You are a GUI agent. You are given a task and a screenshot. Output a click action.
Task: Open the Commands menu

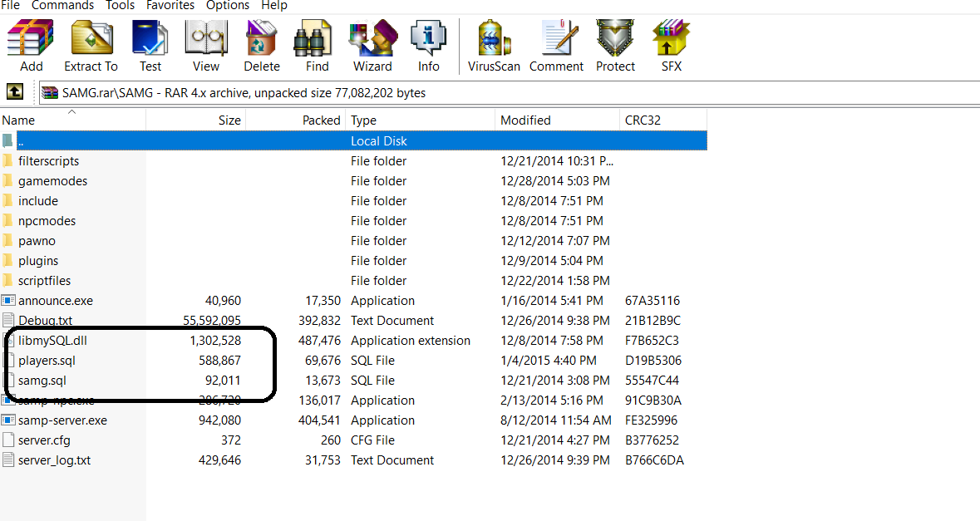62,6
